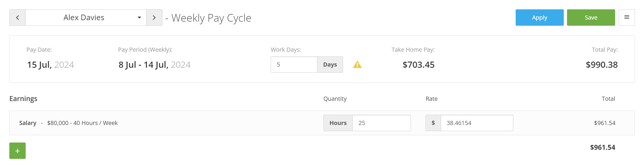Click the dollar sign rate prefix
Image resolution: width=644 pixels, height=165 pixels.
433,123
